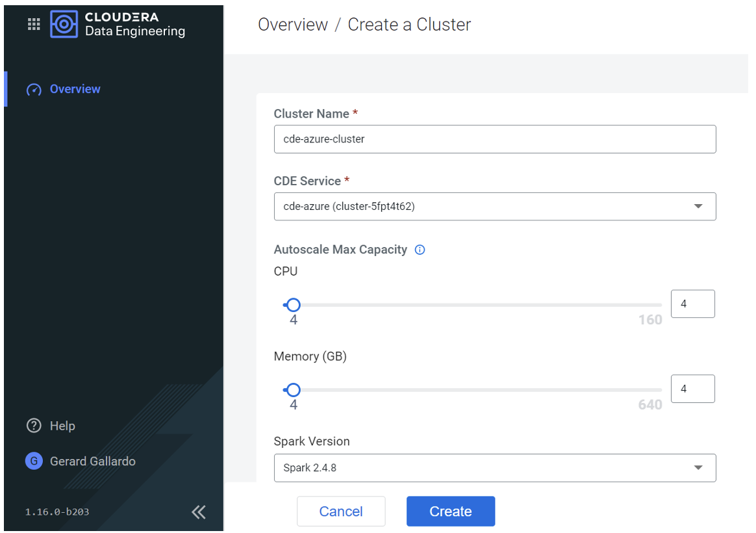Click the Cluster Name label
The width and height of the screenshot is (756, 533).
pos(312,114)
